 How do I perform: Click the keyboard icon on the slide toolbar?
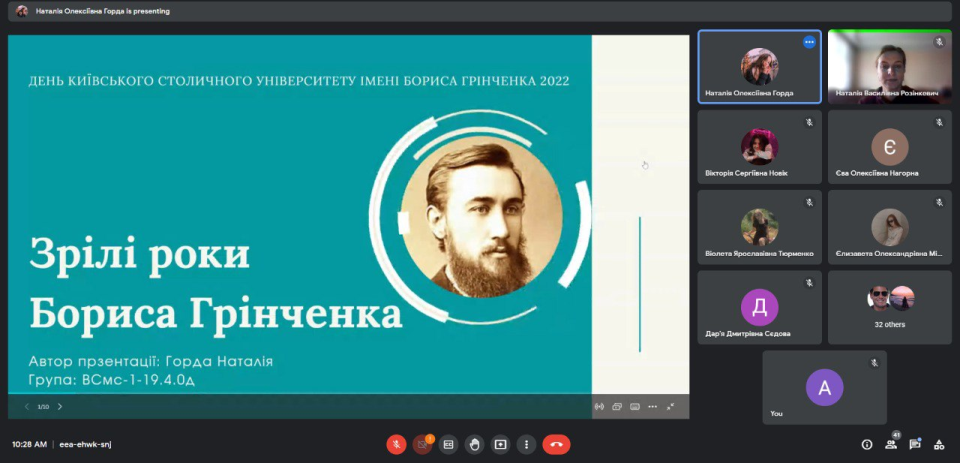(x=635, y=407)
